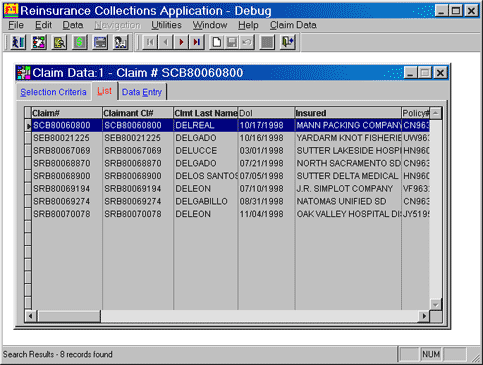The width and height of the screenshot is (483, 365).
Task: Switch to the List tab
Action: tap(104, 91)
